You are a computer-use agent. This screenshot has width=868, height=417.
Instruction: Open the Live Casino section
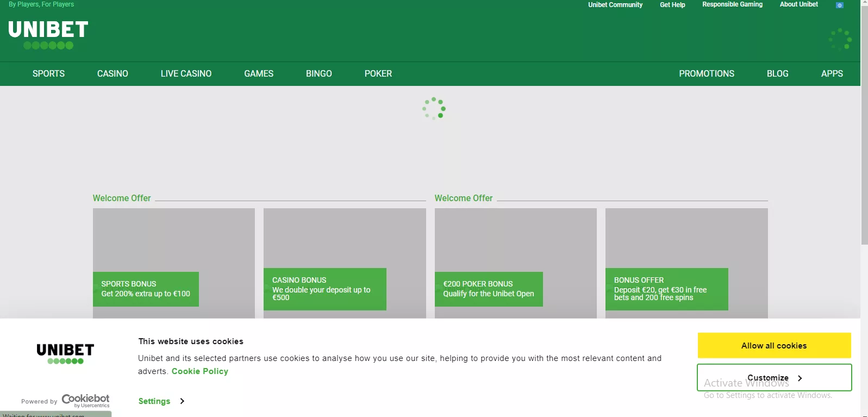pyautogui.click(x=186, y=73)
